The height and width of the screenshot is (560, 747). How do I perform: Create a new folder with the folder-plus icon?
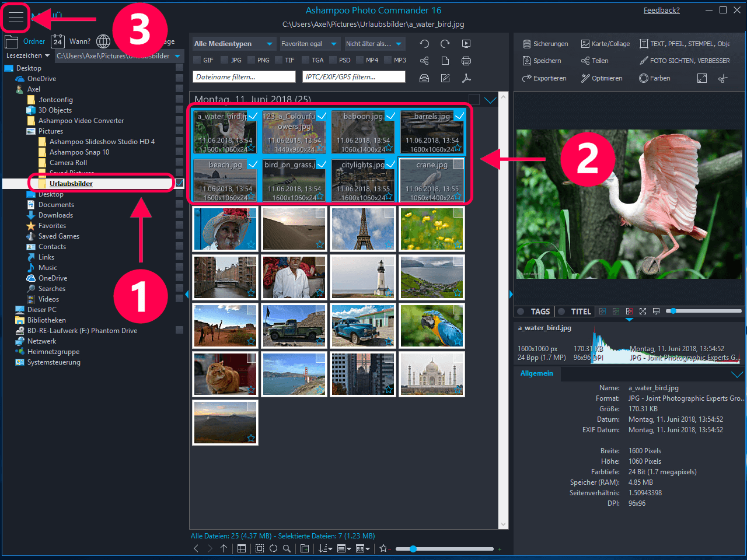pos(305,548)
